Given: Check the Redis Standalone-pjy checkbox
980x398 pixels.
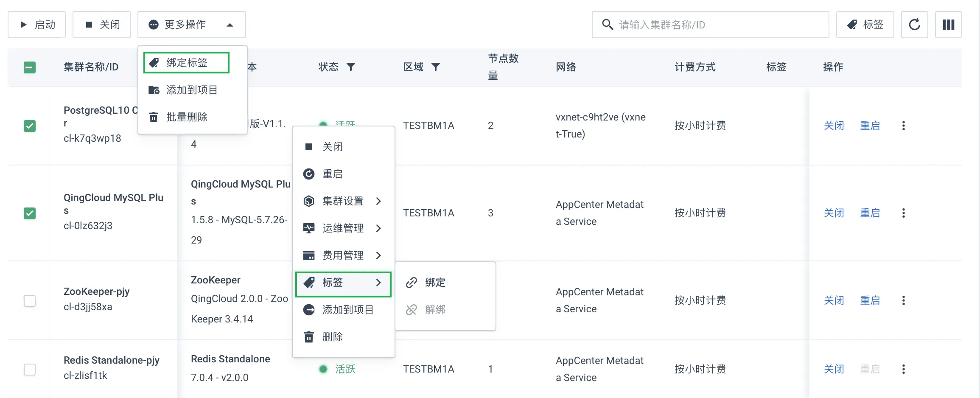Looking at the screenshot, I should point(30,370).
